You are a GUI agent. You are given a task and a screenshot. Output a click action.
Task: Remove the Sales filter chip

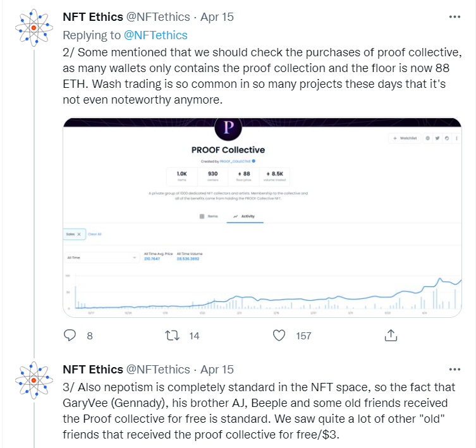pyautogui.click(x=78, y=234)
